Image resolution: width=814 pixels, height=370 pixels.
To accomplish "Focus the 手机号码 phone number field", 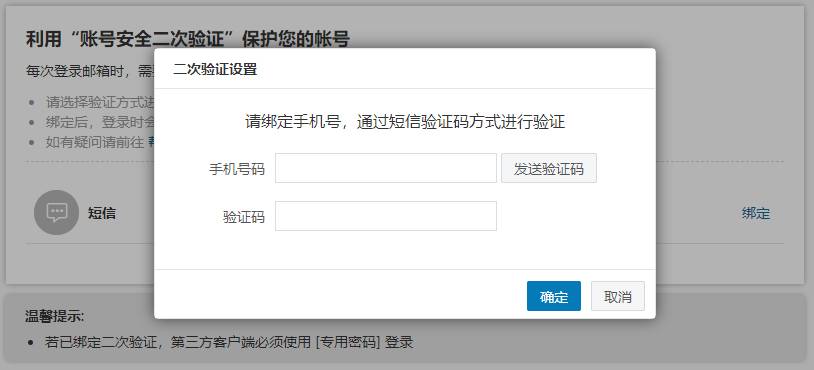I will 386,168.
